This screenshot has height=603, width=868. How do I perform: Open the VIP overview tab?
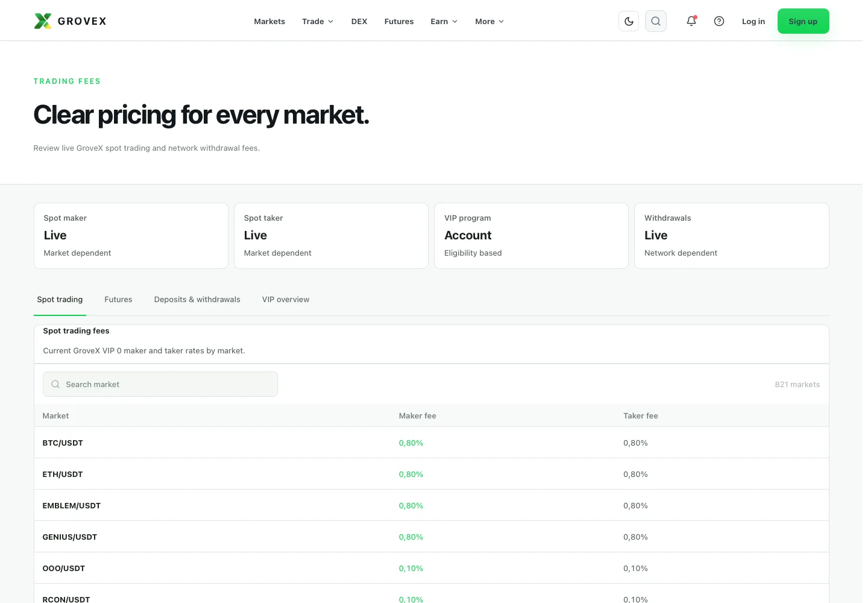pos(286,300)
